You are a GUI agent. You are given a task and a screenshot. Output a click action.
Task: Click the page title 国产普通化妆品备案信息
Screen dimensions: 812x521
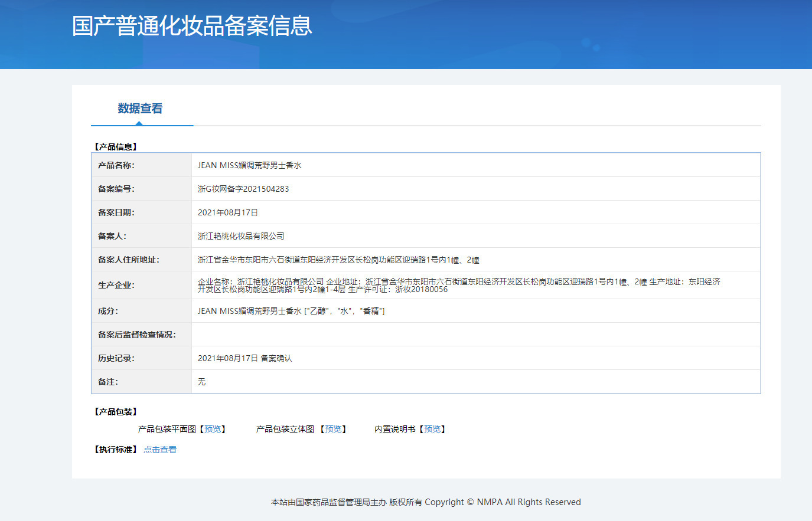[x=192, y=26]
